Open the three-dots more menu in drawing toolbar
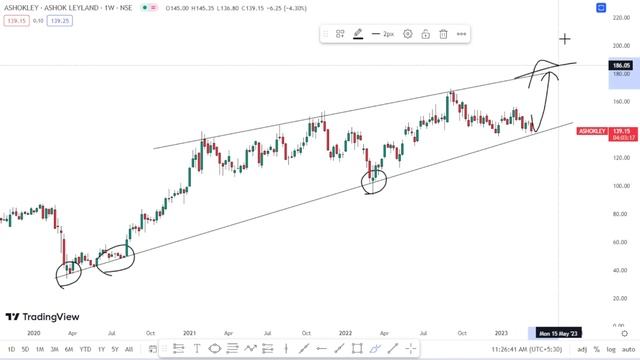 pos(461,34)
